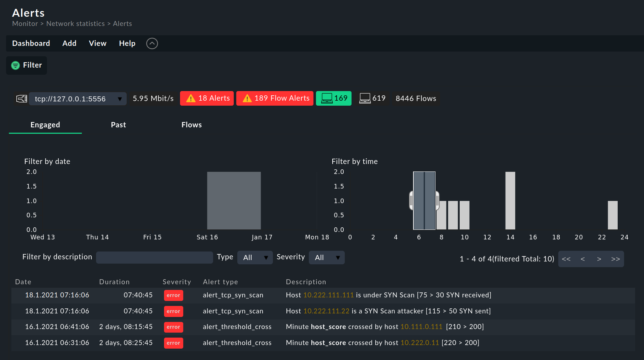Click the 189 Flow Alerts badge

(275, 99)
